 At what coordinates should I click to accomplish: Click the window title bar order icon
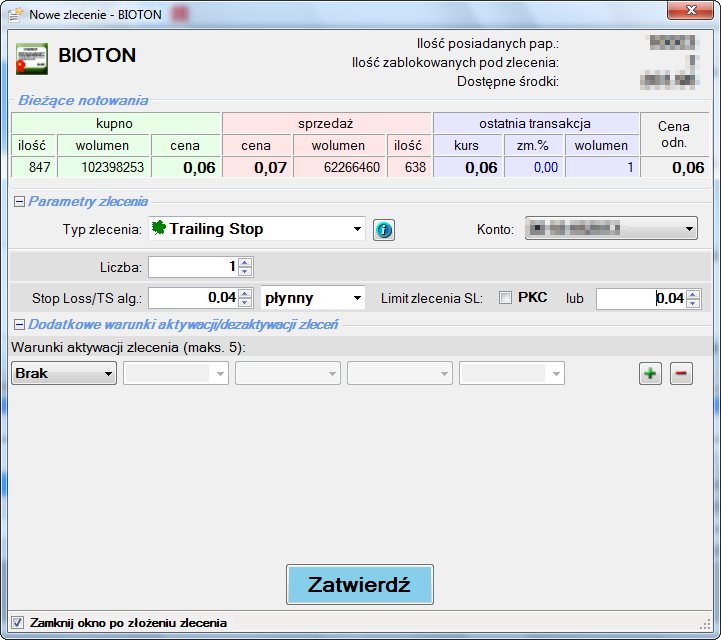coord(16,15)
